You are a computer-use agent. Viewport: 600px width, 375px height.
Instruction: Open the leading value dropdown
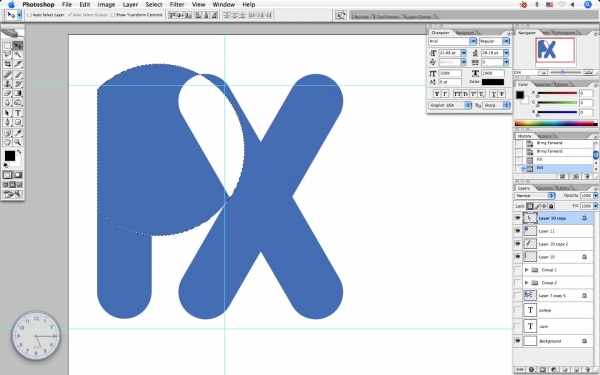[x=506, y=53]
